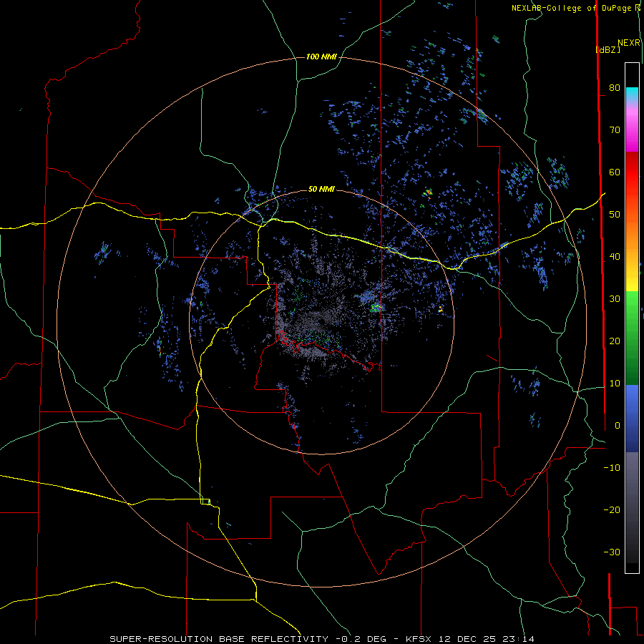Click the 10 value on the dBZ scale
Image resolution: width=644 pixels, height=644 pixels.
tap(615, 384)
